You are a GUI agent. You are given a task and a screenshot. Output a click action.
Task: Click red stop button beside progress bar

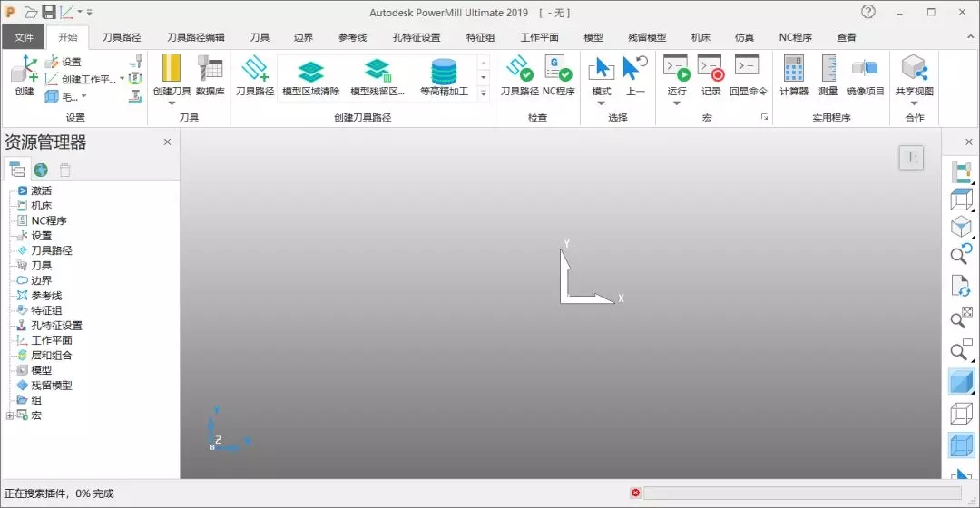pyautogui.click(x=635, y=493)
